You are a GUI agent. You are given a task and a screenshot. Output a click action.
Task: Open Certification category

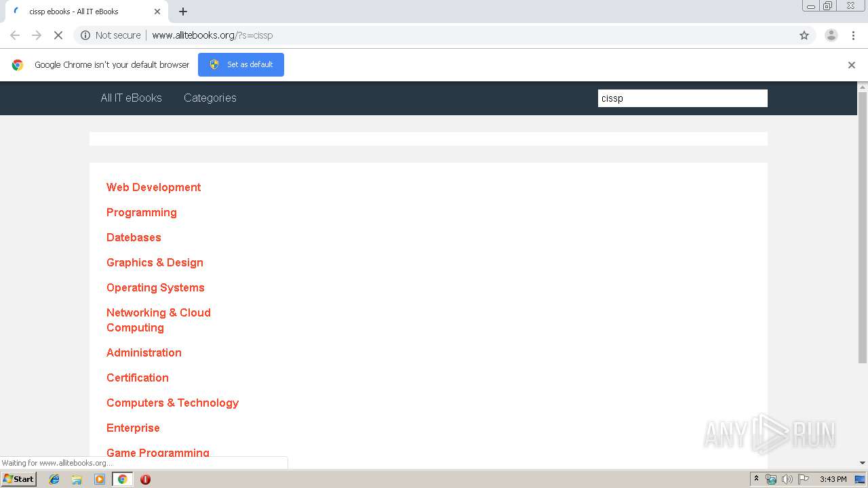[x=138, y=378]
